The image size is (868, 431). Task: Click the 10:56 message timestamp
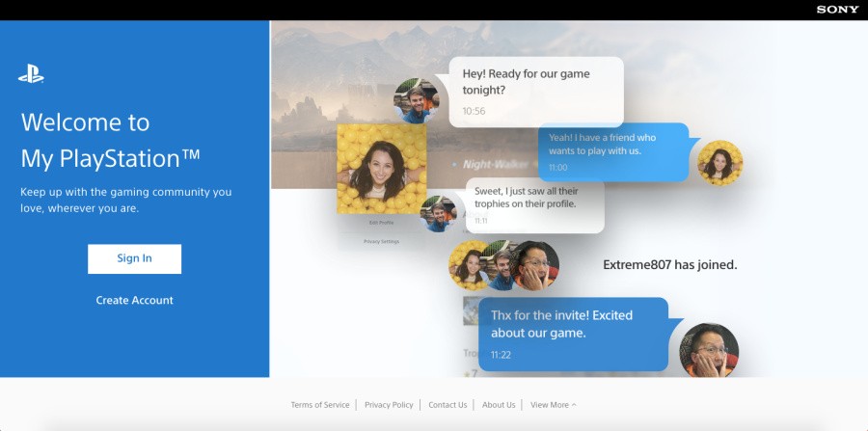click(x=474, y=111)
